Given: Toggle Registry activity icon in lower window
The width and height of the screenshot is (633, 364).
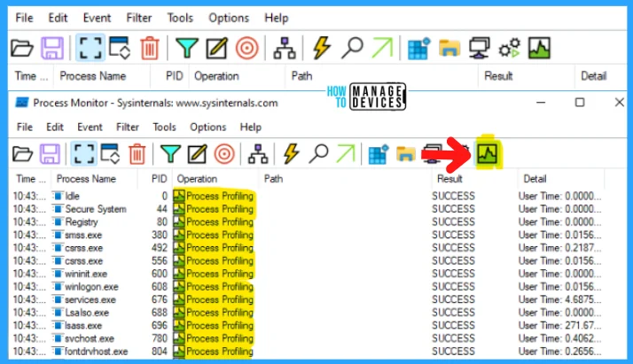Looking at the screenshot, I should [379, 154].
